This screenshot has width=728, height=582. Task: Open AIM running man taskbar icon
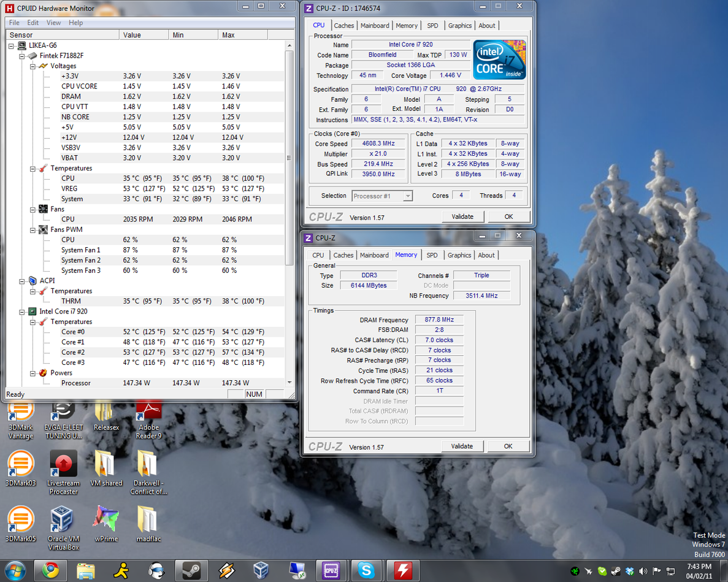(121, 570)
